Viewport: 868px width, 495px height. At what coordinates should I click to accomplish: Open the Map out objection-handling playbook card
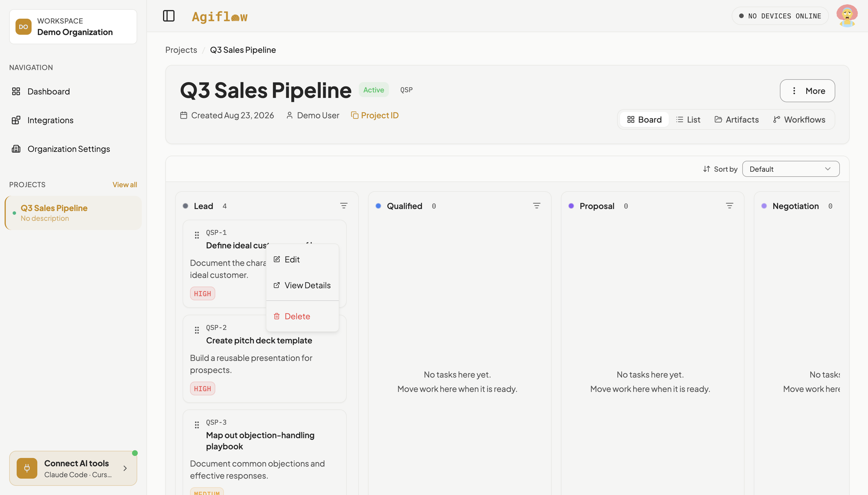265,452
